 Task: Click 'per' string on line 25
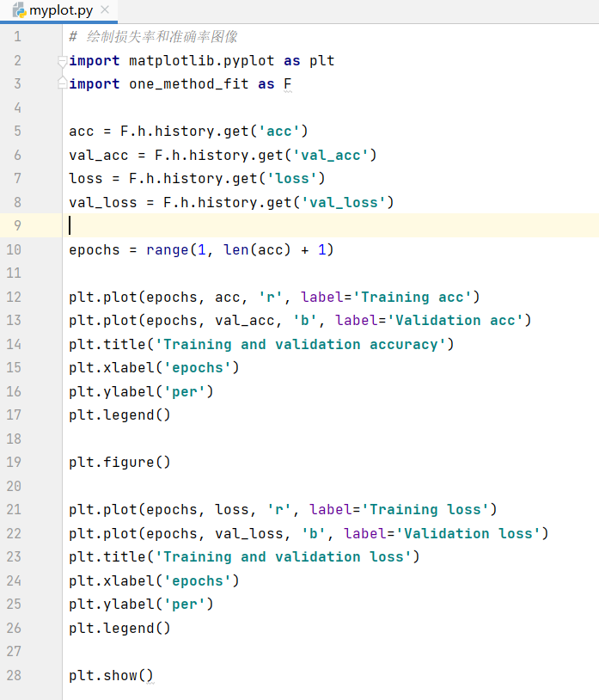(x=185, y=604)
